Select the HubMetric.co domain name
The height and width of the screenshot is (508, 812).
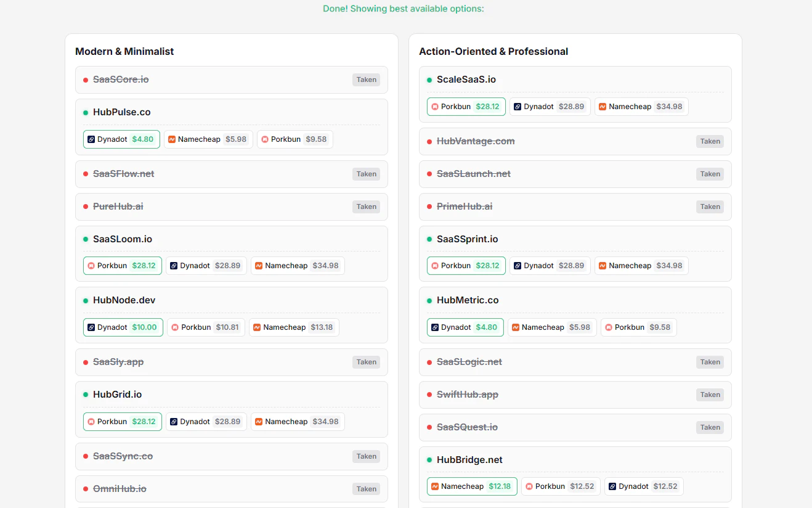468,300
